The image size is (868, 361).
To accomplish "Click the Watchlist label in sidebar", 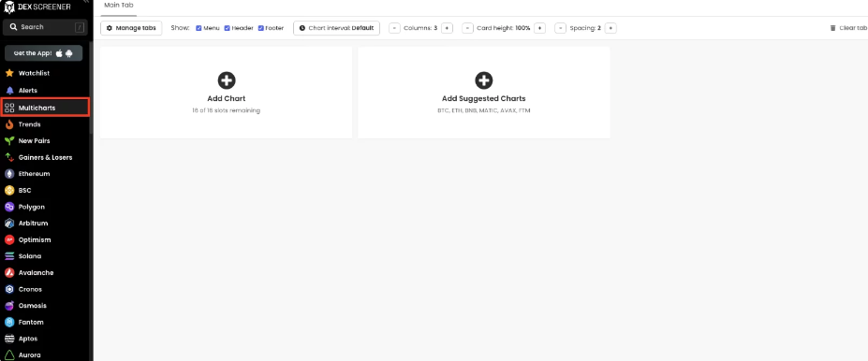I will [35, 73].
